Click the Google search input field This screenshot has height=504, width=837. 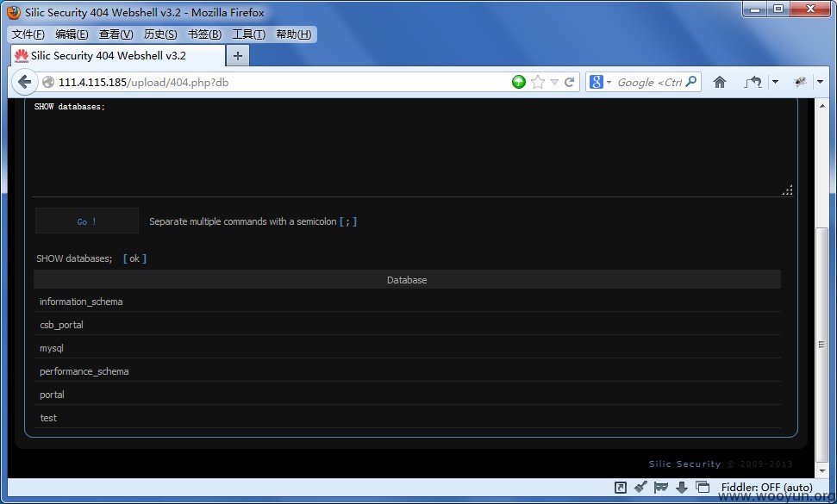[649, 82]
